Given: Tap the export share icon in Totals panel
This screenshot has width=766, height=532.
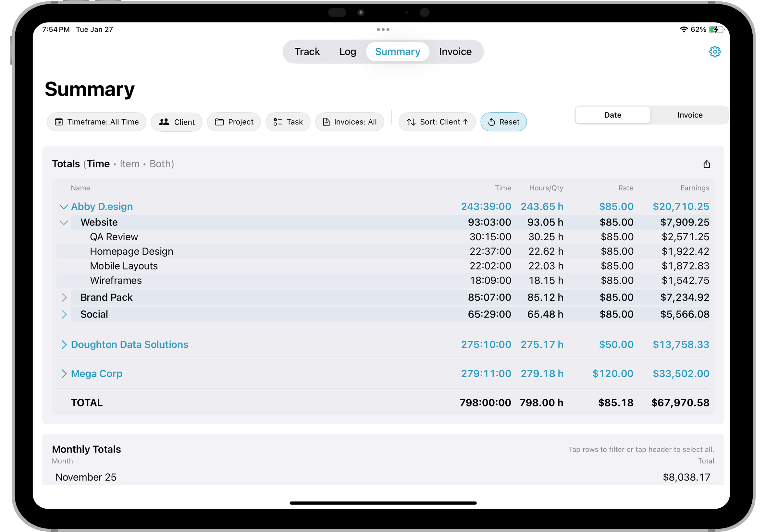Looking at the screenshot, I should click(x=707, y=164).
